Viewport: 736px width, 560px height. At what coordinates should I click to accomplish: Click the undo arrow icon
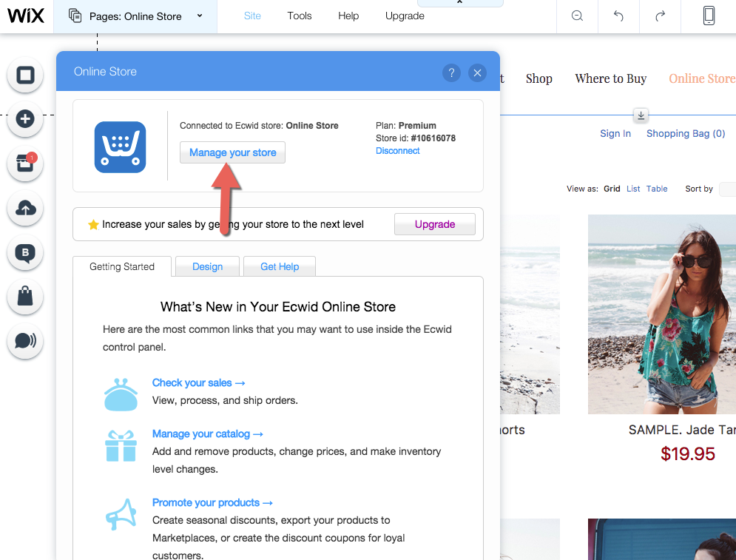click(x=618, y=16)
